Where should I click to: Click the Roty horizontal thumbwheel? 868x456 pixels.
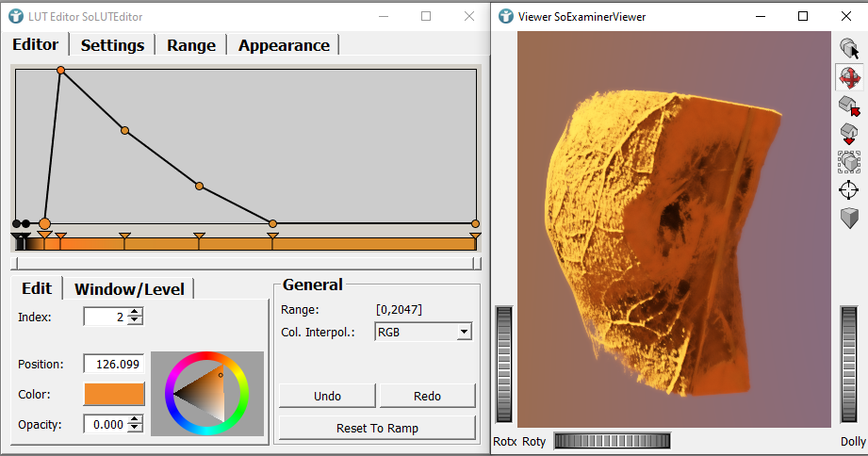point(612,441)
